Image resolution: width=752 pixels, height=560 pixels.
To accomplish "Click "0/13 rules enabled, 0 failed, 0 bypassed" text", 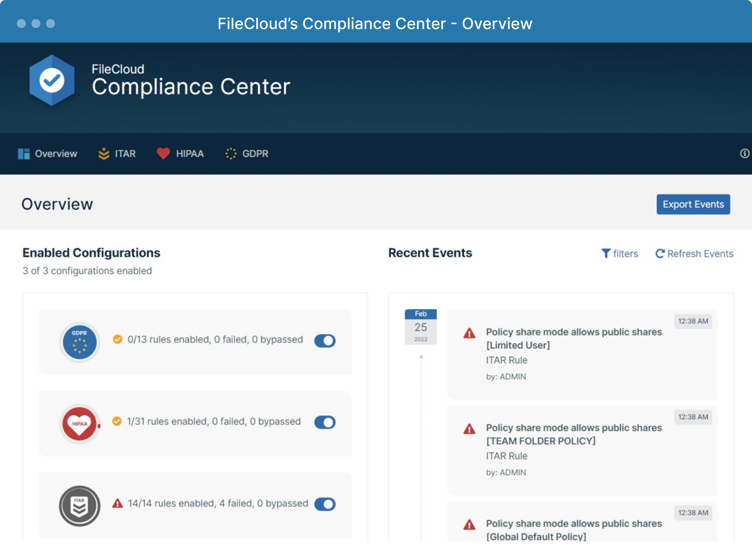I will click(x=215, y=339).
